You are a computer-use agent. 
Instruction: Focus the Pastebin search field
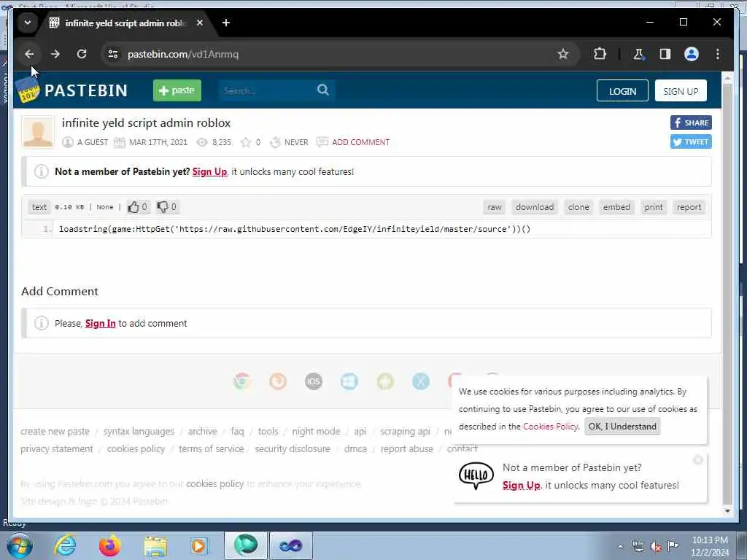(x=266, y=90)
